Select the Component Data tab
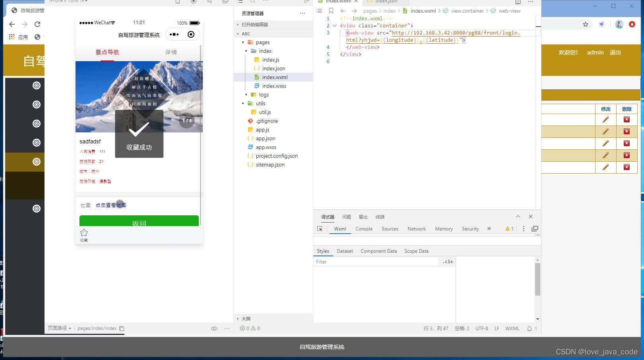 tap(378, 251)
